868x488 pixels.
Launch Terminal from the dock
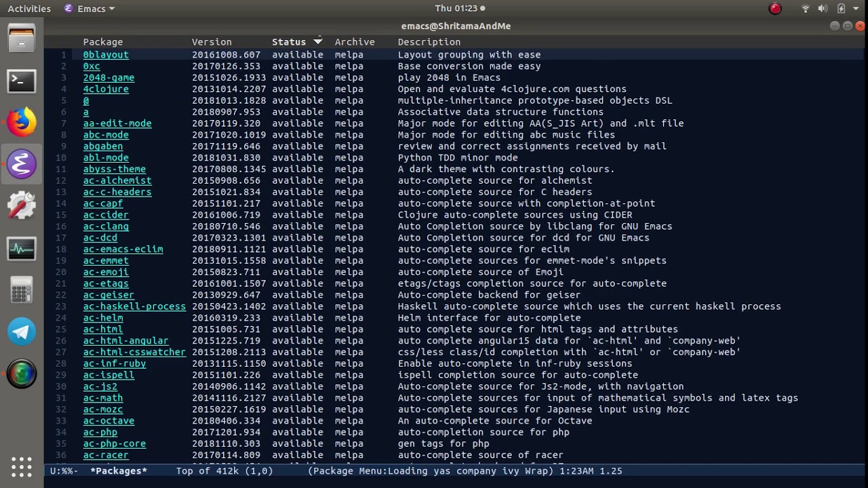pyautogui.click(x=22, y=81)
